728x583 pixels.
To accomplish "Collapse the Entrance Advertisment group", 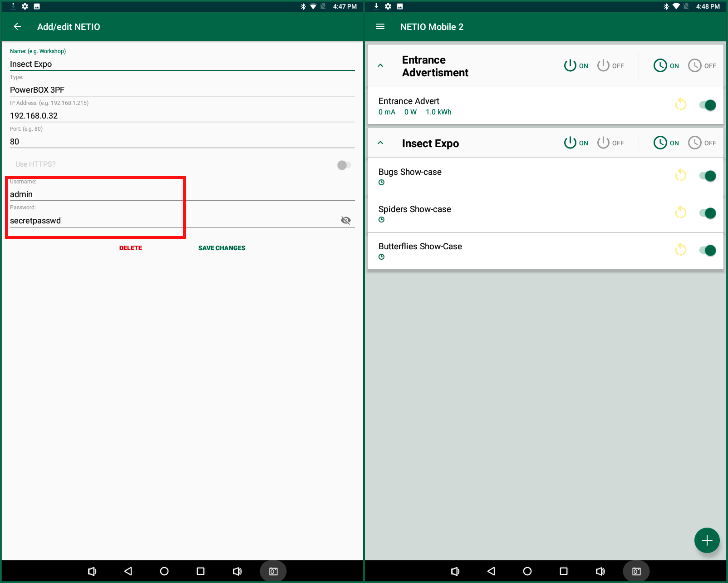I will pyautogui.click(x=380, y=66).
